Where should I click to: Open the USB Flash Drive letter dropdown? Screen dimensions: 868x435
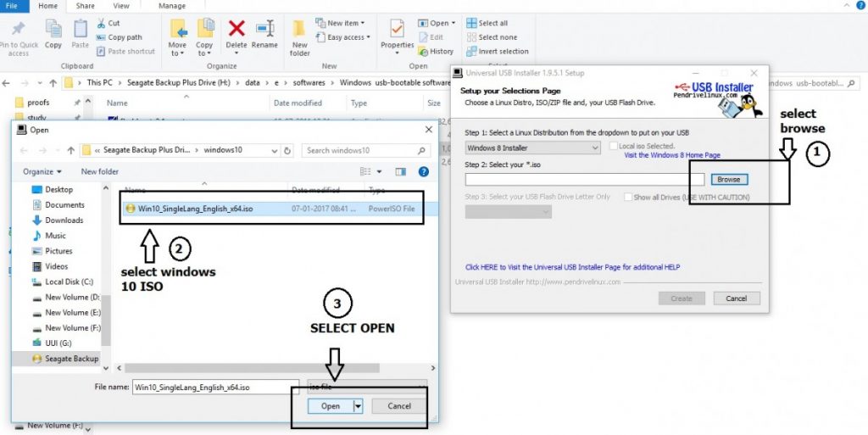(x=533, y=212)
